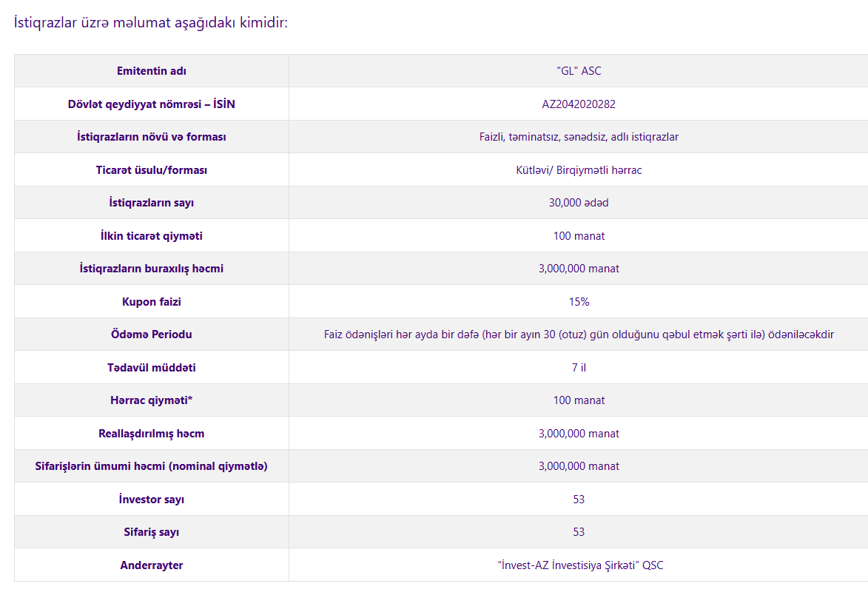Click the Reallaşdırılmış həcm 3,000,000 manat value
The height and width of the screenshot is (595, 868).
(x=579, y=434)
